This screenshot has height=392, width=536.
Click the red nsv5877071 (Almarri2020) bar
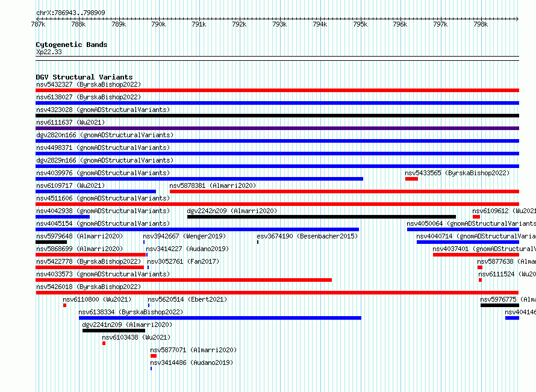coord(154,356)
